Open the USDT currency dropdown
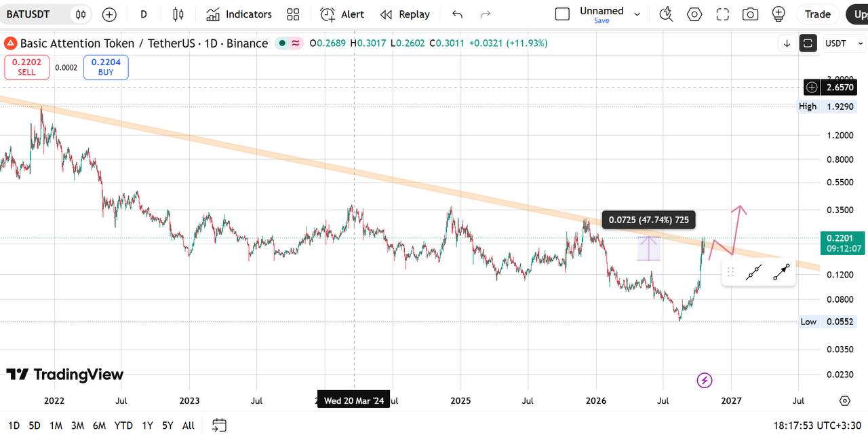868x437 pixels. click(x=842, y=43)
